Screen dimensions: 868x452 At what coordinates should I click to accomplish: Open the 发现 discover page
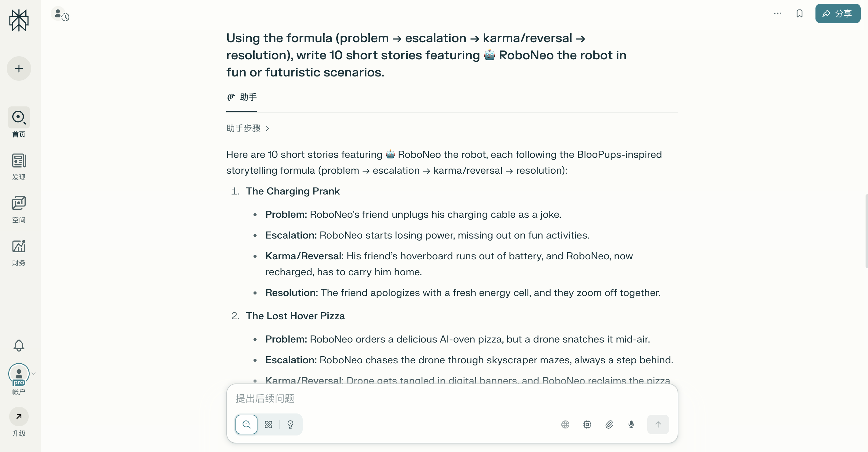pyautogui.click(x=19, y=166)
